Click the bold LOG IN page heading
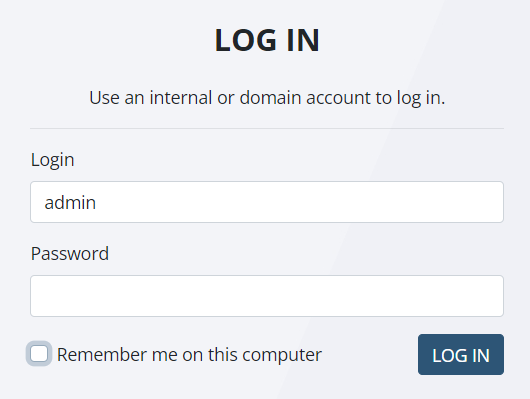 point(267,40)
